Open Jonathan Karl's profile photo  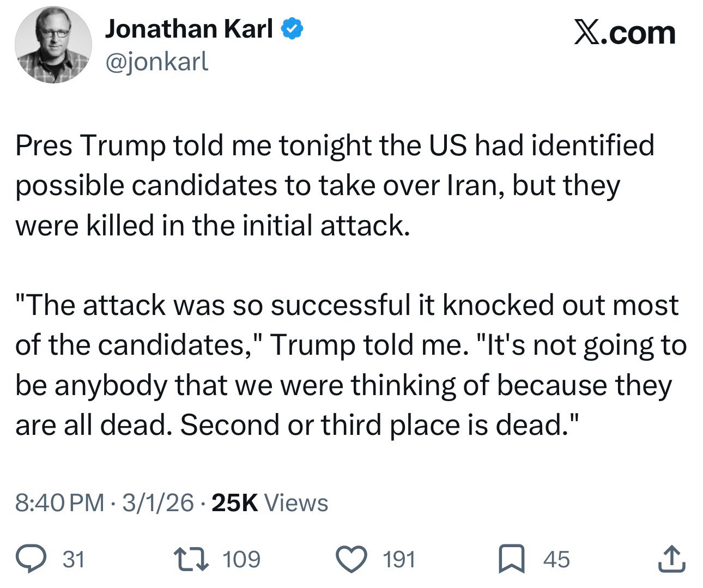[53, 45]
